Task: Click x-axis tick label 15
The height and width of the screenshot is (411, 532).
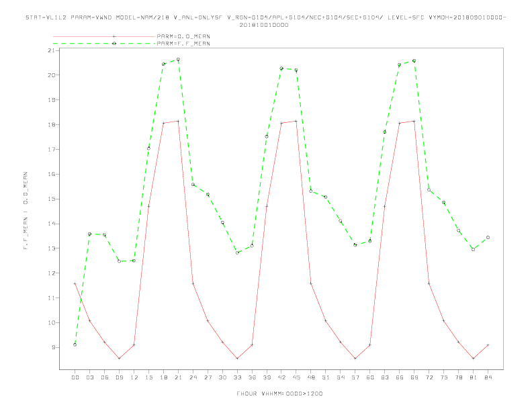Action: pyautogui.click(x=148, y=377)
